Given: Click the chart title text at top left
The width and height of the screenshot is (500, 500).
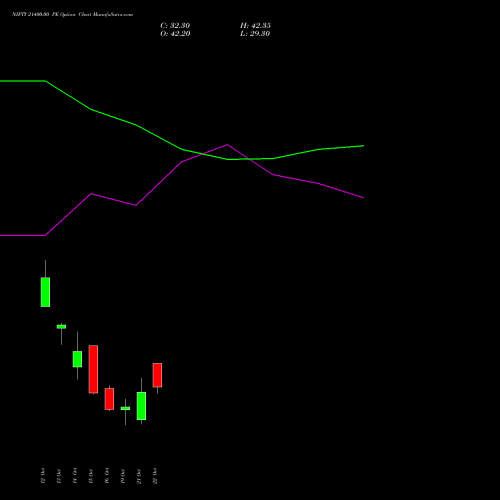Looking at the screenshot, I should pos(73,15).
